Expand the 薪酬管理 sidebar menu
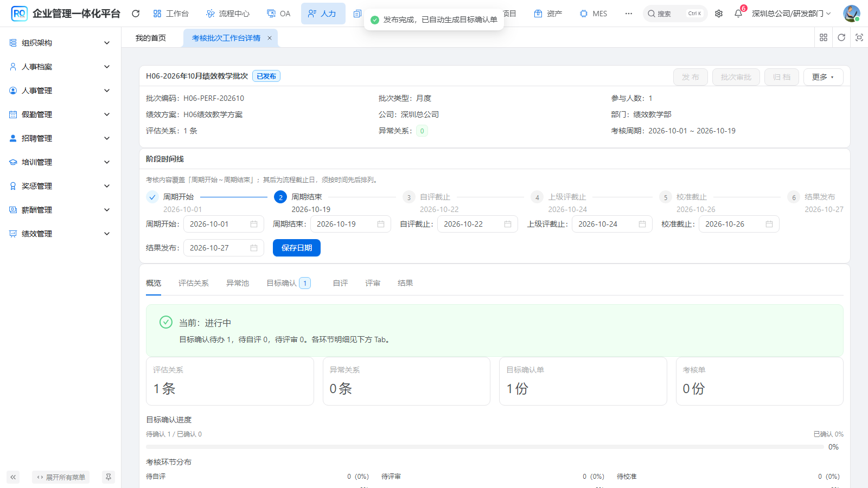The width and height of the screenshot is (868, 488). (x=60, y=210)
